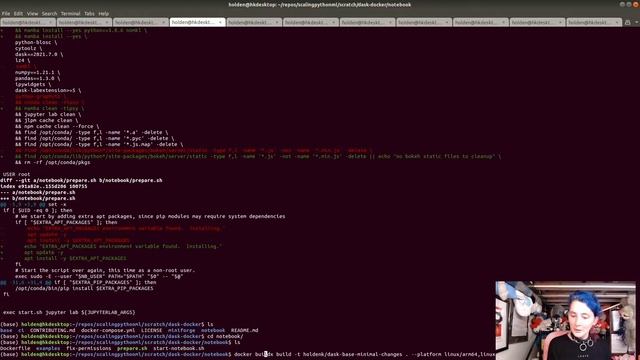Screen dimensions: 640x360
Task: Click the '--- a/notebook/prepare.sh' line
Action: (38, 192)
